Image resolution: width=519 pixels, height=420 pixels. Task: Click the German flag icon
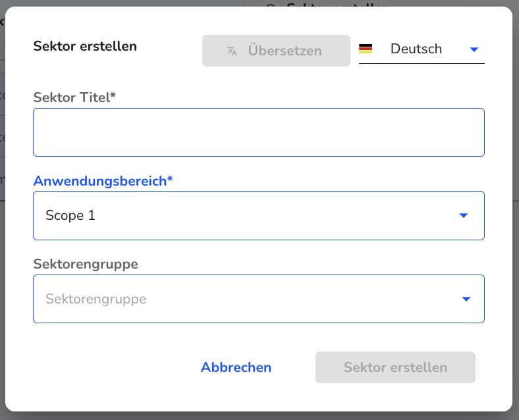coord(366,49)
